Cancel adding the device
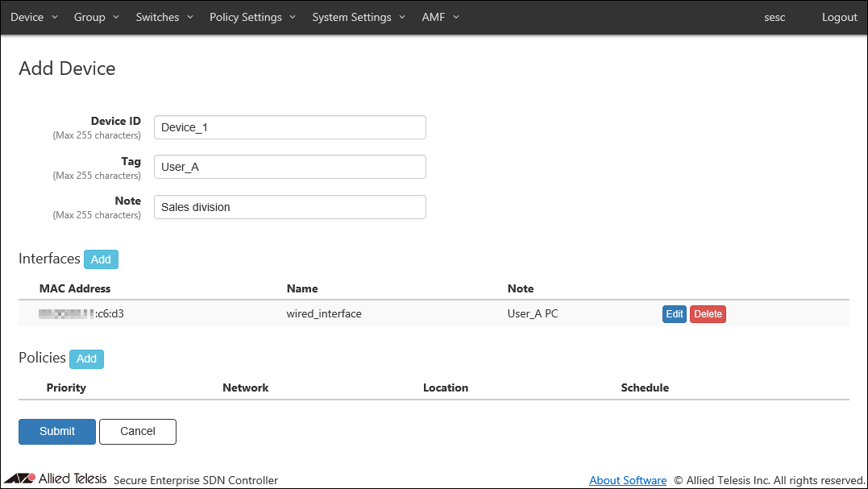 click(x=137, y=431)
